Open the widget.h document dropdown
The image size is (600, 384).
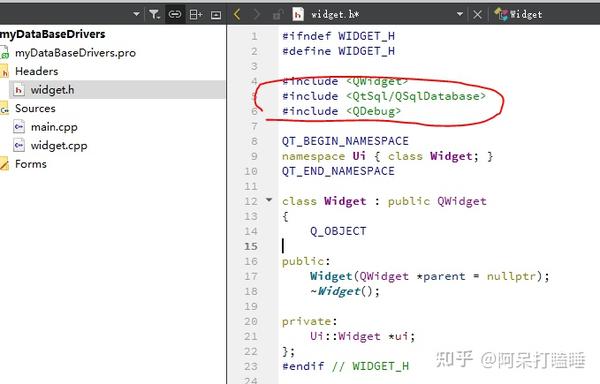(460, 14)
